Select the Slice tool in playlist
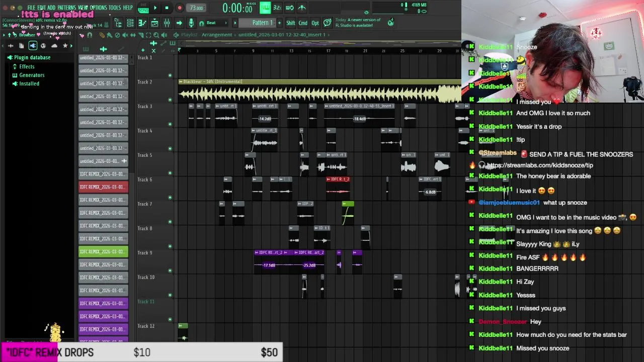This screenshot has height=362, width=644. (x=141, y=35)
